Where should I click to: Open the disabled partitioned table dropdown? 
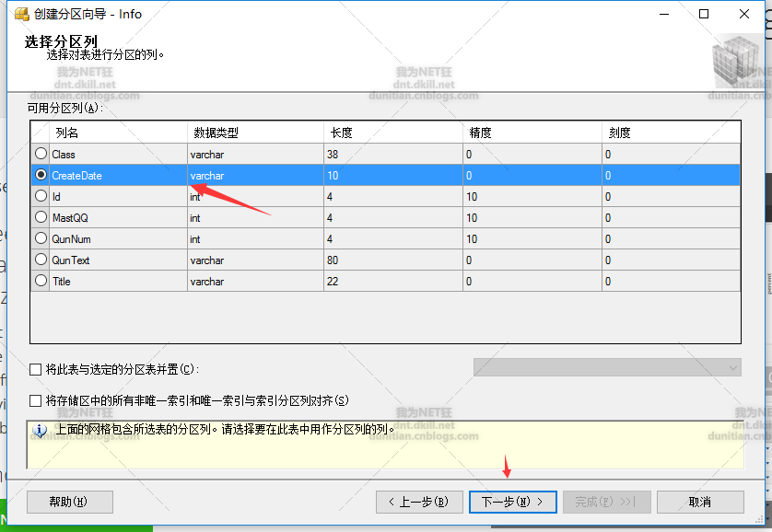(x=607, y=367)
